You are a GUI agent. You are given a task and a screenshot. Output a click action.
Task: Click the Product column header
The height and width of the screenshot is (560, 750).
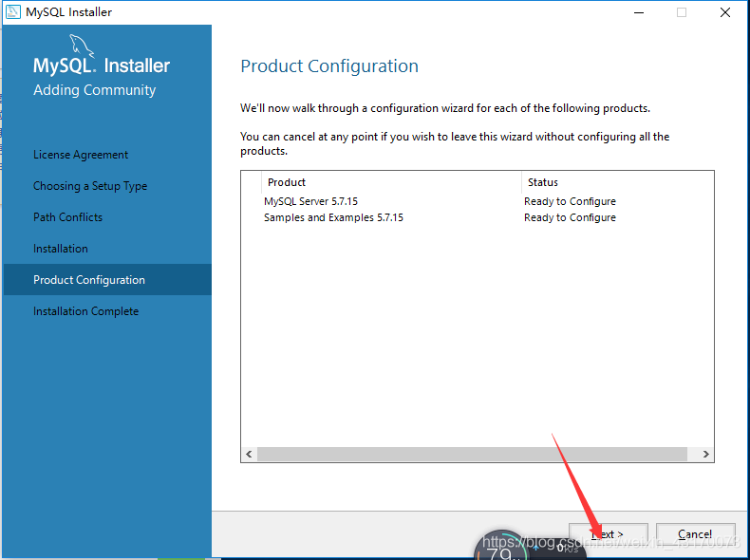[x=391, y=182]
